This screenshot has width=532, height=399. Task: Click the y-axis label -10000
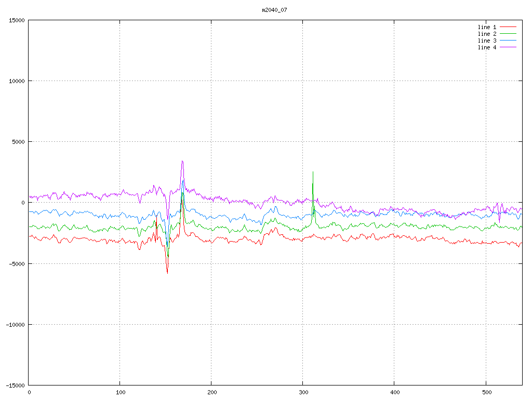coord(15,325)
